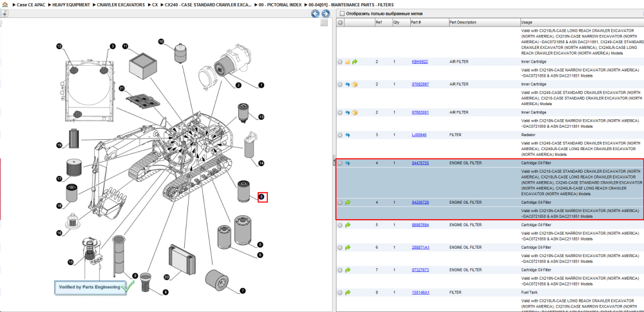
Task: Click 'Fuel Tank' usage text
Action: pyautogui.click(x=529, y=293)
